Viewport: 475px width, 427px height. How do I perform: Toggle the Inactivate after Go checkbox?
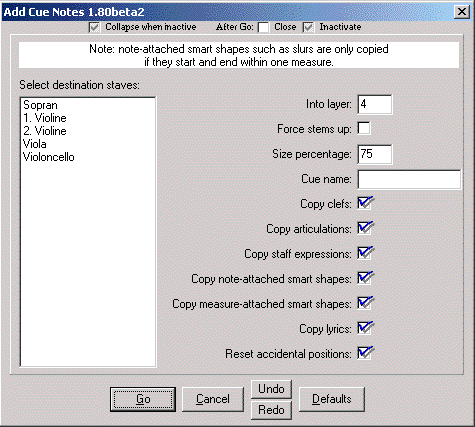pyautogui.click(x=308, y=27)
